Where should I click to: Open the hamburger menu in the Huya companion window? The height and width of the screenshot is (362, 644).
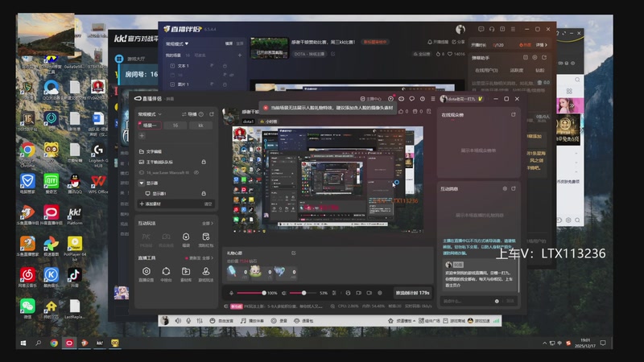tap(513, 29)
